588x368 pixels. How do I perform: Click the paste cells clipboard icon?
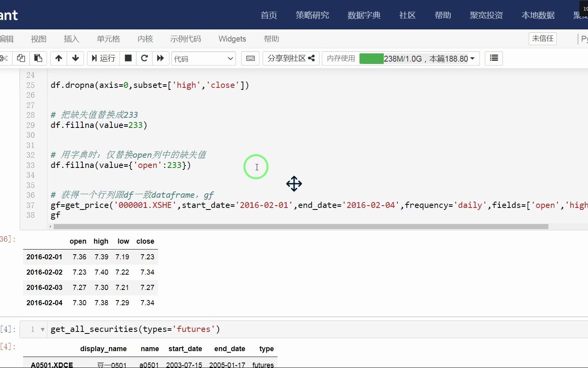(x=38, y=58)
